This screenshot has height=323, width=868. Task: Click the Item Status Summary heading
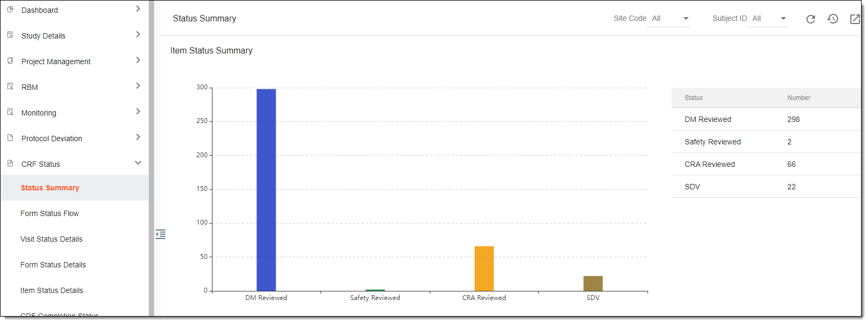(x=211, y=50)
